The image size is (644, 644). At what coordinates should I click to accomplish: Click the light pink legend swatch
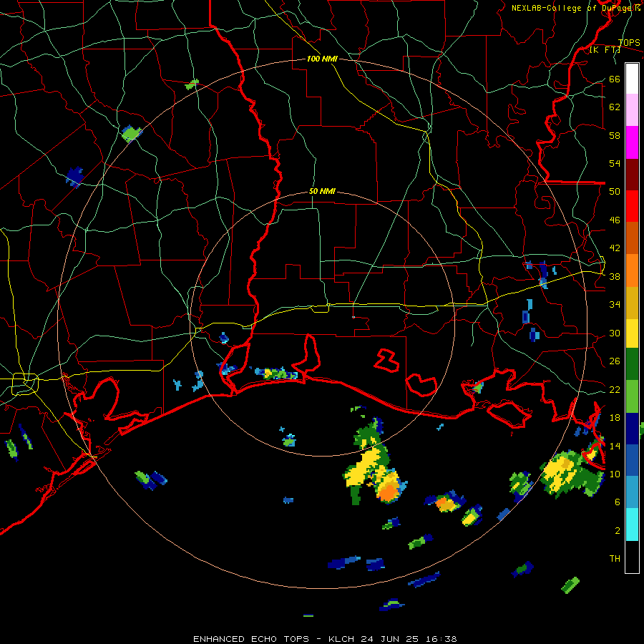[632, 109]
